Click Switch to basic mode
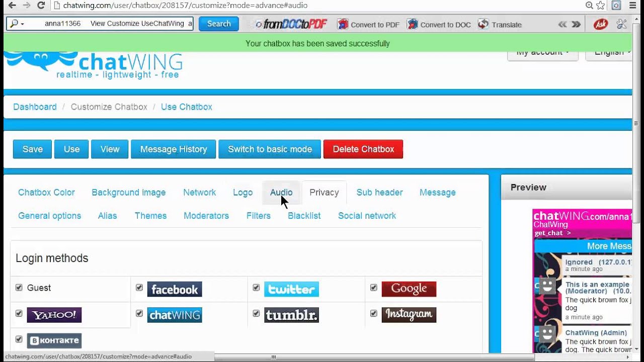644x362 pixels. tap(270, 149)
